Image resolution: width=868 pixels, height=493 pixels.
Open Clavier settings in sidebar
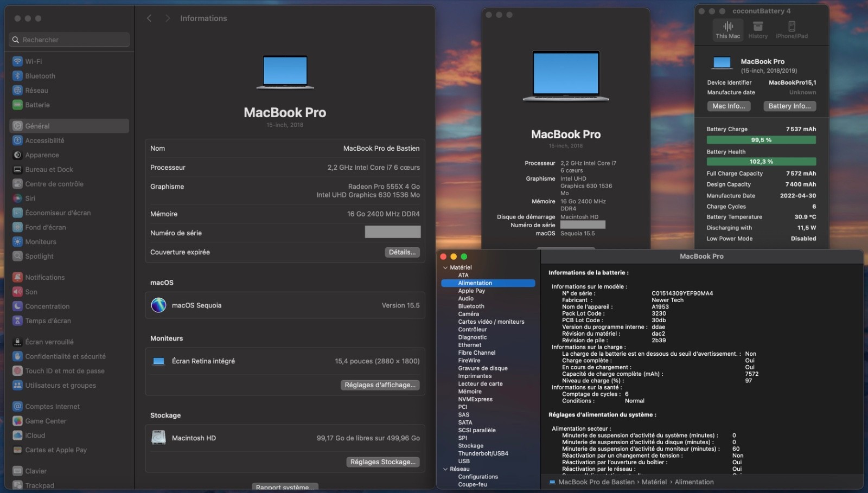(69, 471)
